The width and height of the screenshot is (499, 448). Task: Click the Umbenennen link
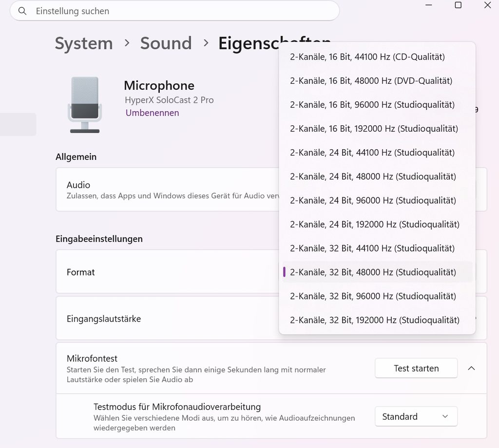coord(152,113)
